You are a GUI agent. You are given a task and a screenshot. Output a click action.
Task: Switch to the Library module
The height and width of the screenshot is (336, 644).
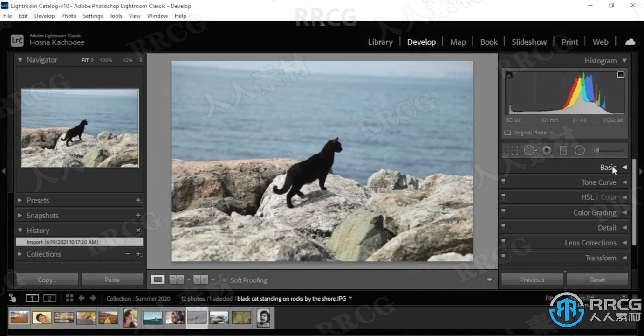point(380,42)
